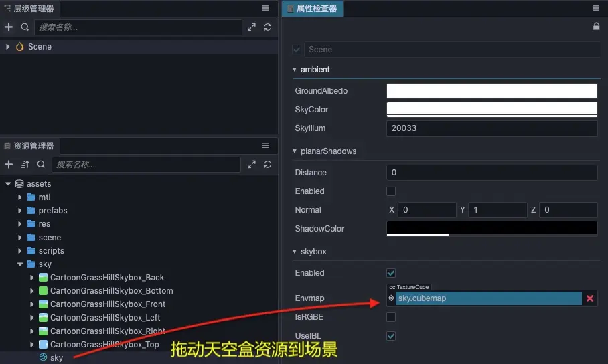Collapse the ambient section
608x364 pixels.
click(295, 70)
